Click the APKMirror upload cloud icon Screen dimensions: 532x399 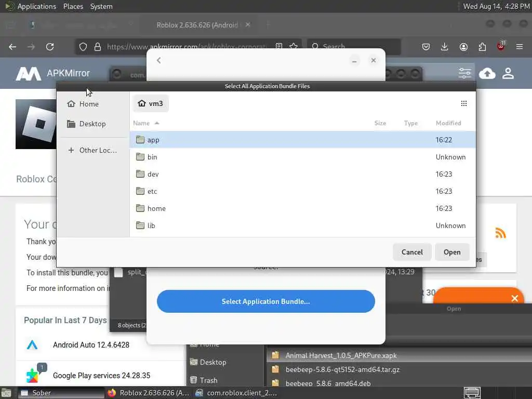tap(487, 73)
